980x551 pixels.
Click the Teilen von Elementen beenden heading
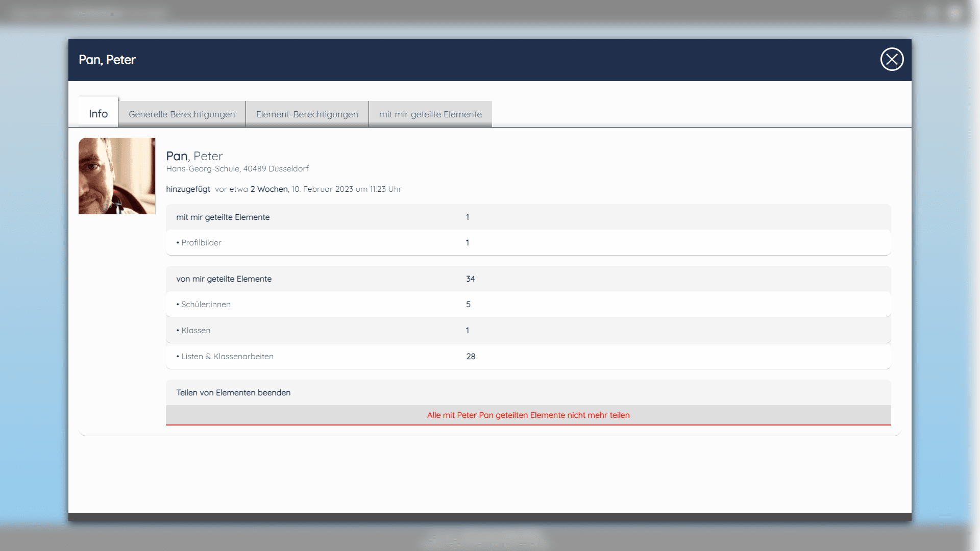coord(233,392)
